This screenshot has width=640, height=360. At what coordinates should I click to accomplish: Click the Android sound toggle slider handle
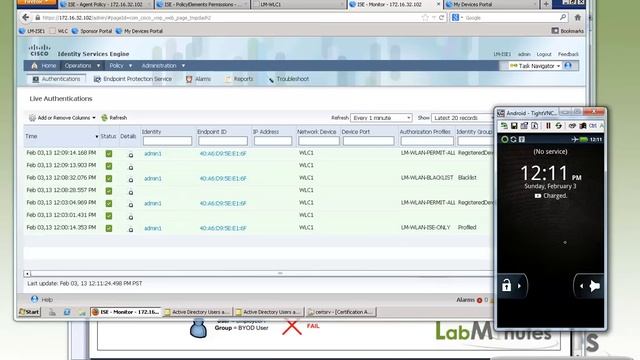click(x=589, y=285)
